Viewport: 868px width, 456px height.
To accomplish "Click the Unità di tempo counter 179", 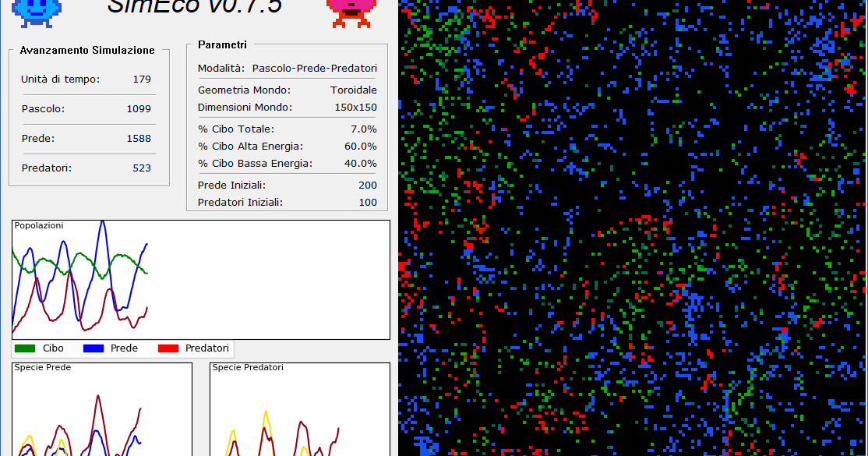I will [140, 79].
